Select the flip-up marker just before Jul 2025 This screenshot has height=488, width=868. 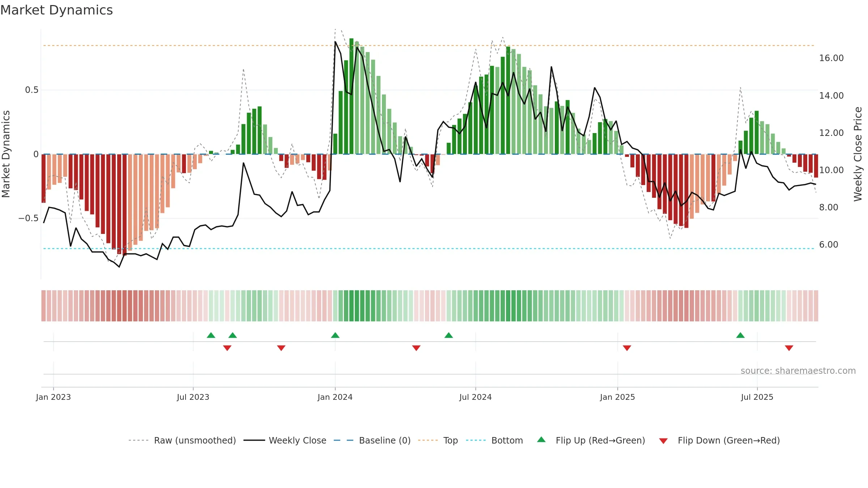[740, 335]
